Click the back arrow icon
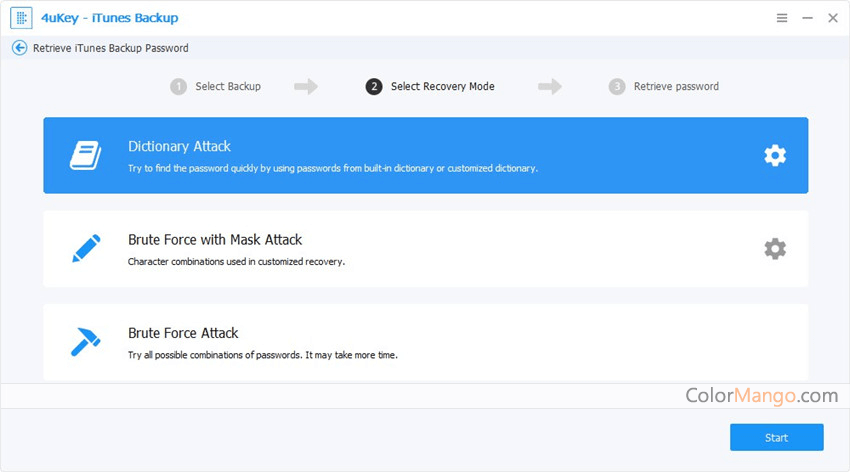Image resolution: width=850 pixels, height=472 pixels. (19, 48)
